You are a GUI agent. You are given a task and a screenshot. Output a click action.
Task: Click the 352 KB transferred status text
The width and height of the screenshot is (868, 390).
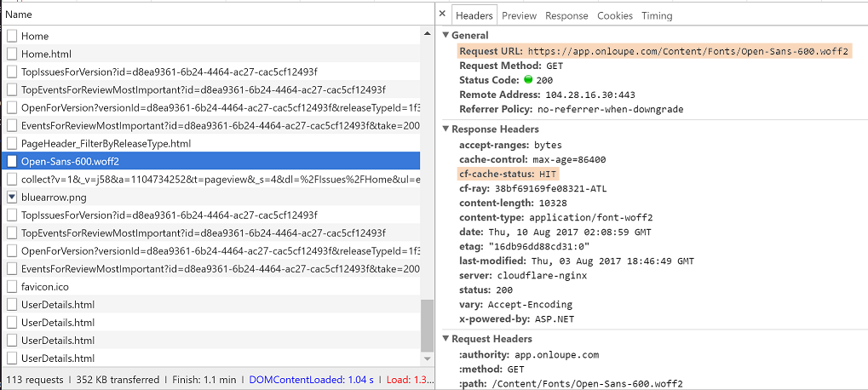tap(116, 380)
